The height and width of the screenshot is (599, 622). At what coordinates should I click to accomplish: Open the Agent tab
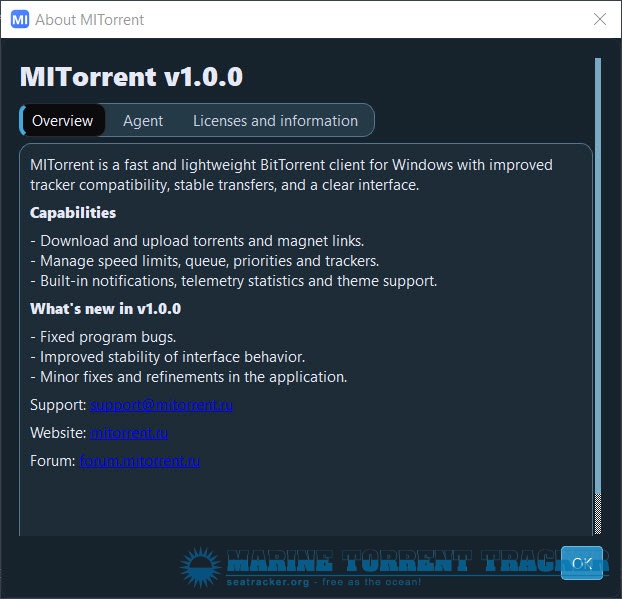pos(143,121)
